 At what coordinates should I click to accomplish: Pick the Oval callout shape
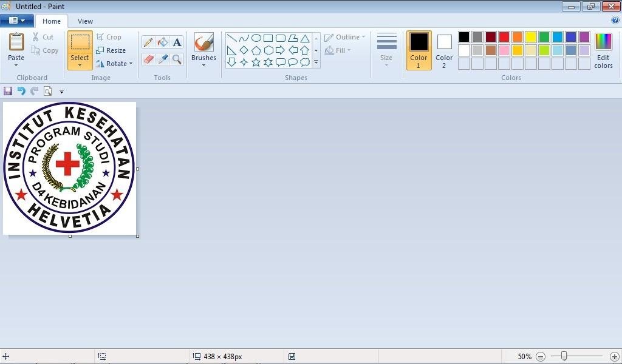293,62
